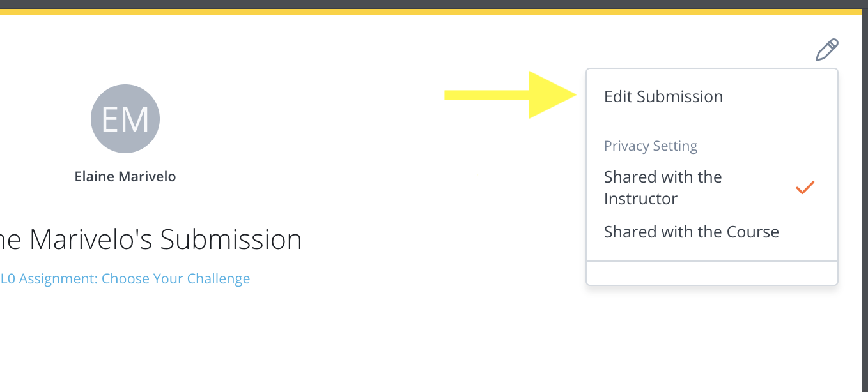Viewport: 868px width, 392px height.
Task: Click the orange checkmark beside Instructor sharing
Action: pyautogui.click(x=805, y=188)
